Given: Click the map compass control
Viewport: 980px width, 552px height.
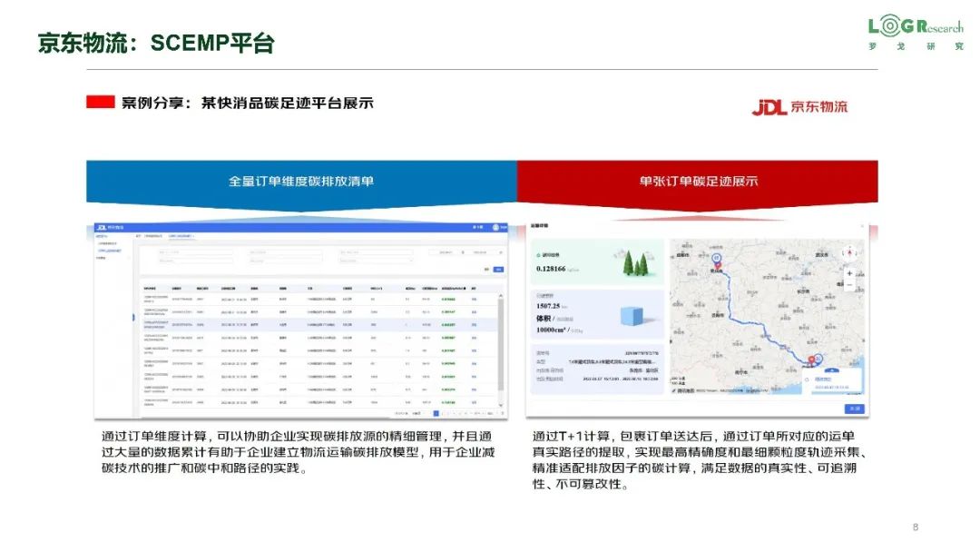Looking at the screenshot, I should [x=849, y=252].
